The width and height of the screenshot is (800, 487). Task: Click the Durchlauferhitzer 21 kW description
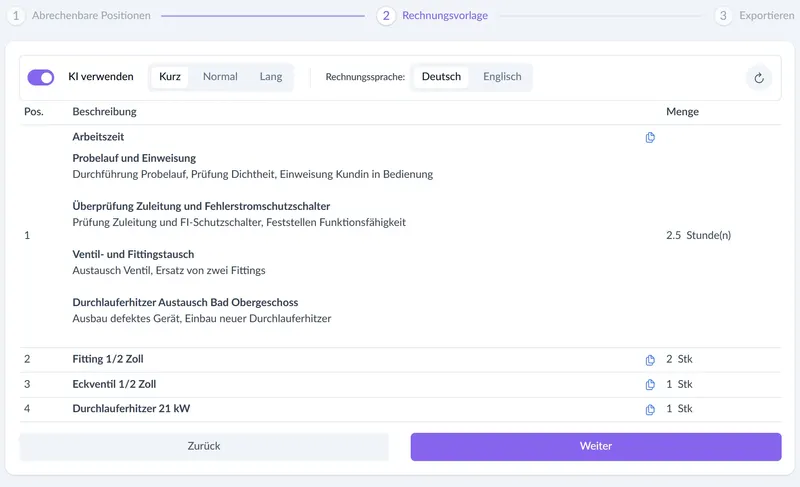(131, 408)
